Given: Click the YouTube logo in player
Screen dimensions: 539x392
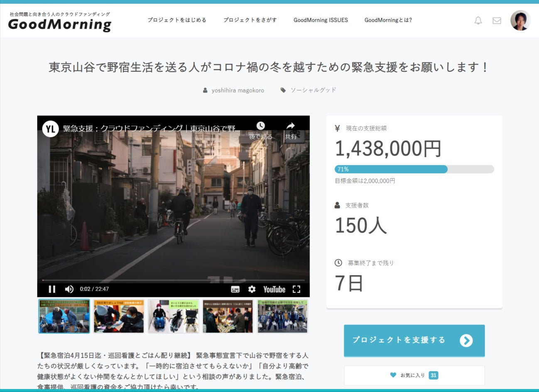Looking at the screenshot, I should coord(274,289).
